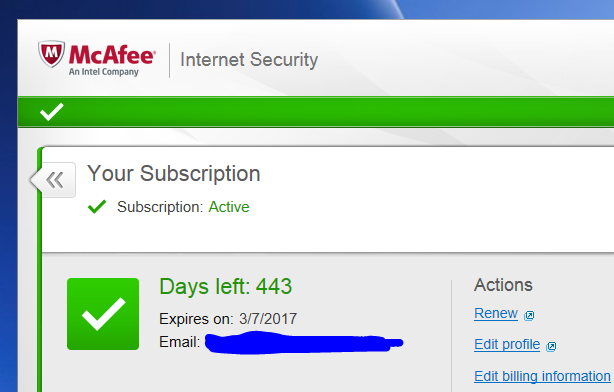Click the external-link icon beside Edit profile
Viewport: 614px width, 392px height.
(551, 346)
